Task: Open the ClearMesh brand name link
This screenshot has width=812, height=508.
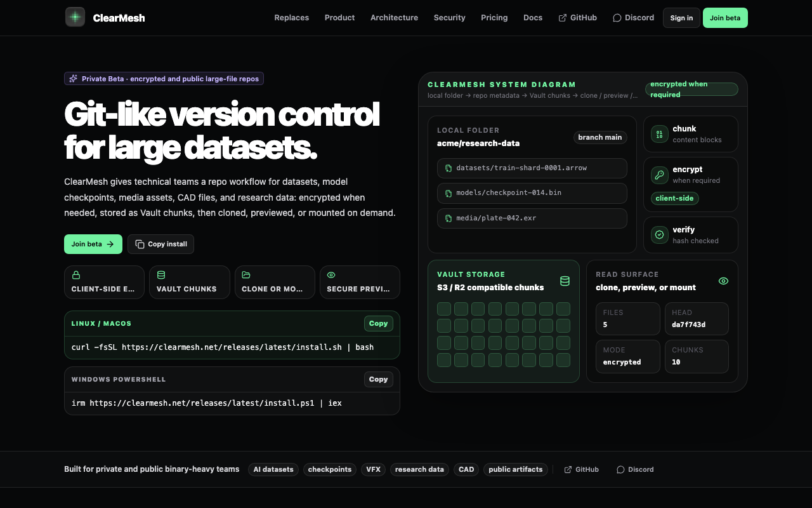Action: pos(119,18)
